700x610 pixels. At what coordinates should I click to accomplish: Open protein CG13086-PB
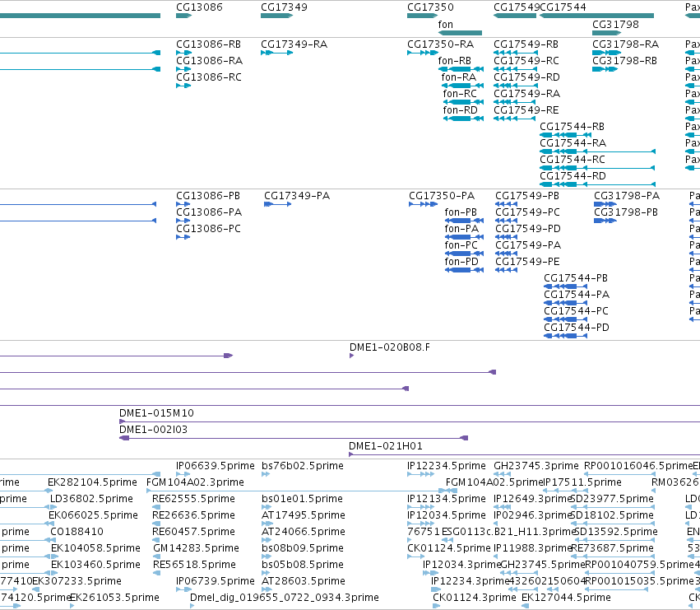pyautogui.click(x=208, y=196)
